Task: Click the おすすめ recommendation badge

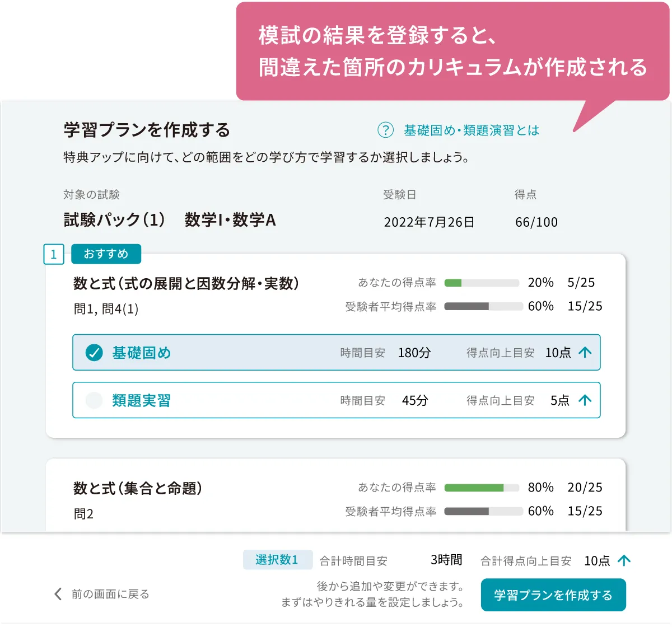Action: (106, 254)
